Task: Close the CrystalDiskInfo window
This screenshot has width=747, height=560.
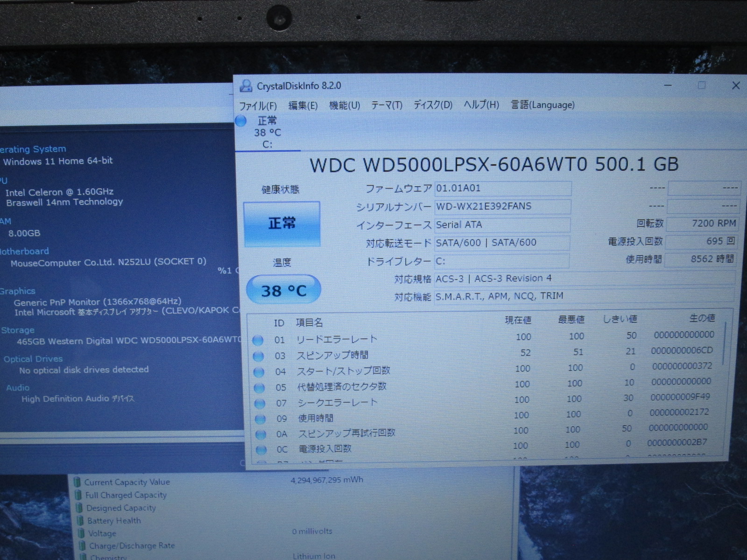Action: coord(736,85)
